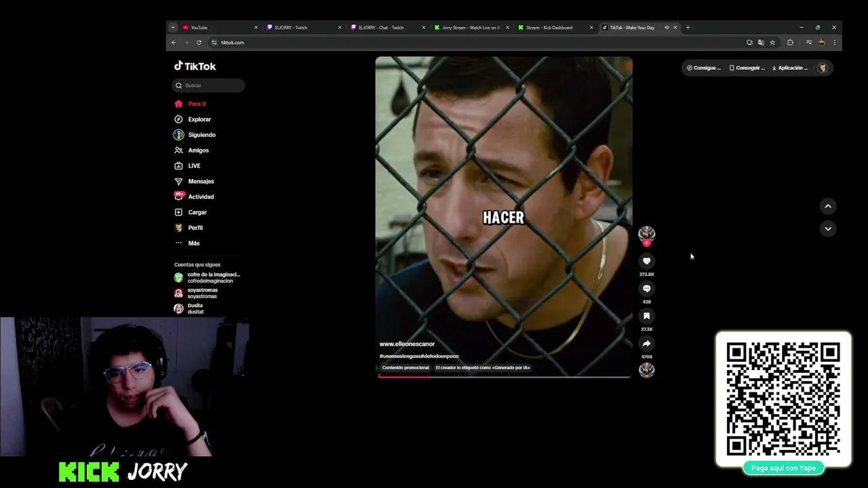Viewport: 868px width, 488px height.
Task: Share the video
Action: [646, 344]
